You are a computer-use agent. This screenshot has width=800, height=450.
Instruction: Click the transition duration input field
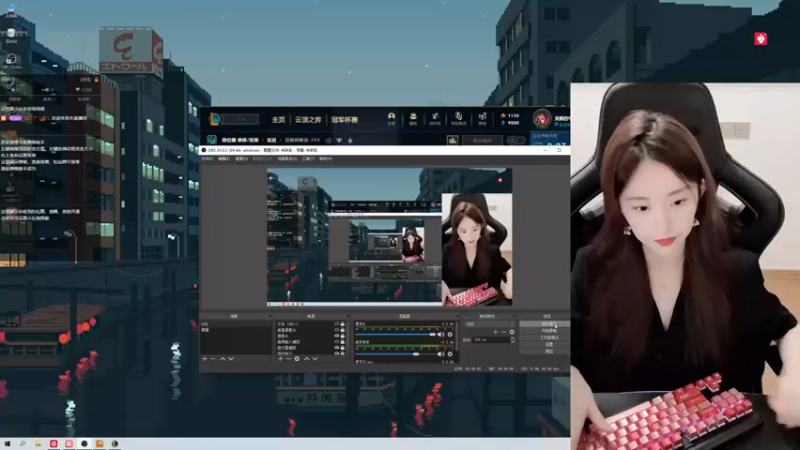491,339
